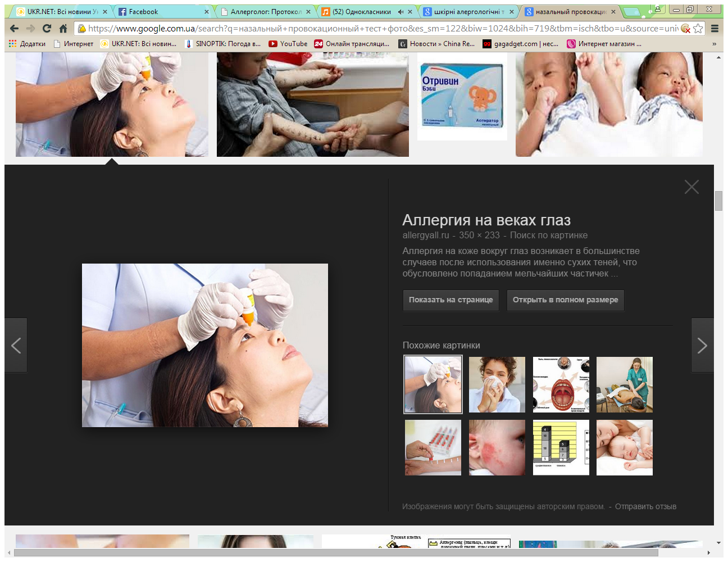
Task: Open the UKR.NET bookmark in bookmarks bar
Action: click(x=138, y=44)
